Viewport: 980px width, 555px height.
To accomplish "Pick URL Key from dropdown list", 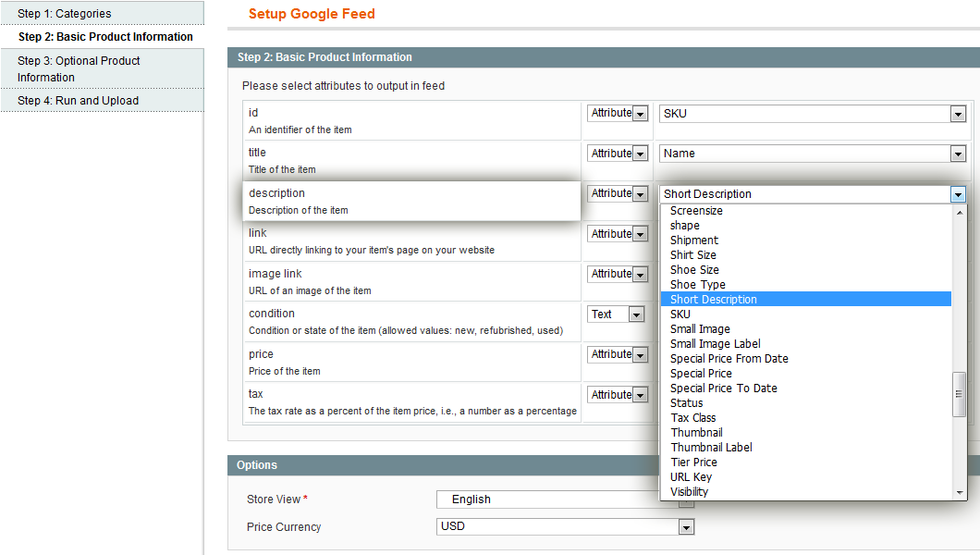I will 691,477.
